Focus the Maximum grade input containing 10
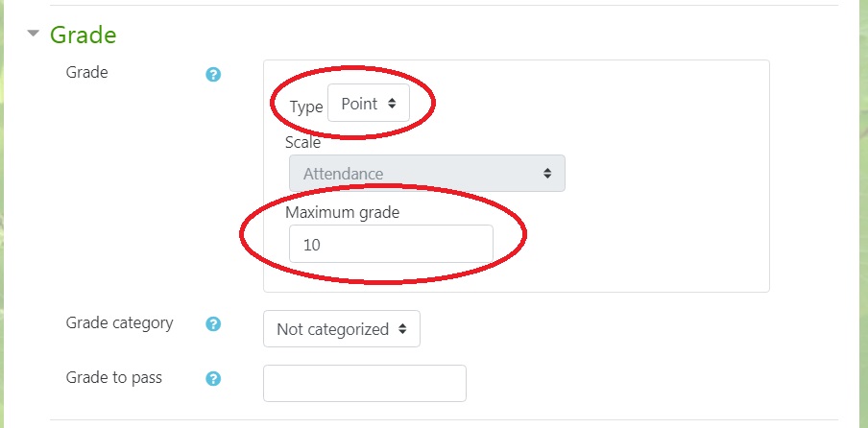 (391, 244)
